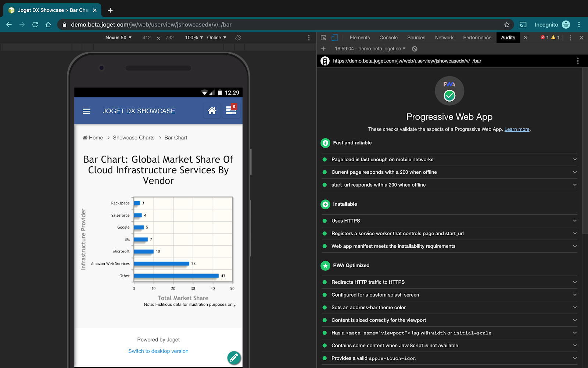The height and width of the screenshot is (368, 588).
Task: Close the DevTools panel
Action: [x=581, y=38]
